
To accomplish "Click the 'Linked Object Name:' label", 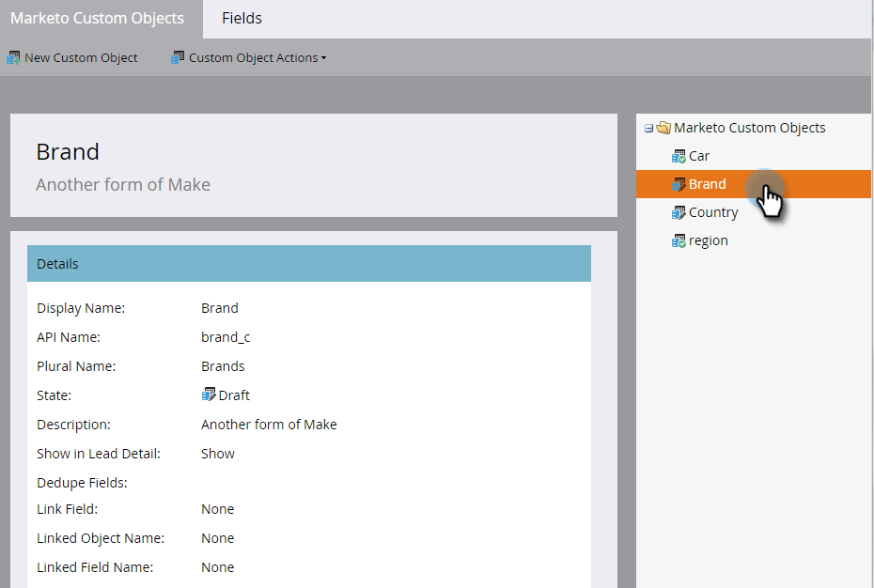I will point(101,538).
